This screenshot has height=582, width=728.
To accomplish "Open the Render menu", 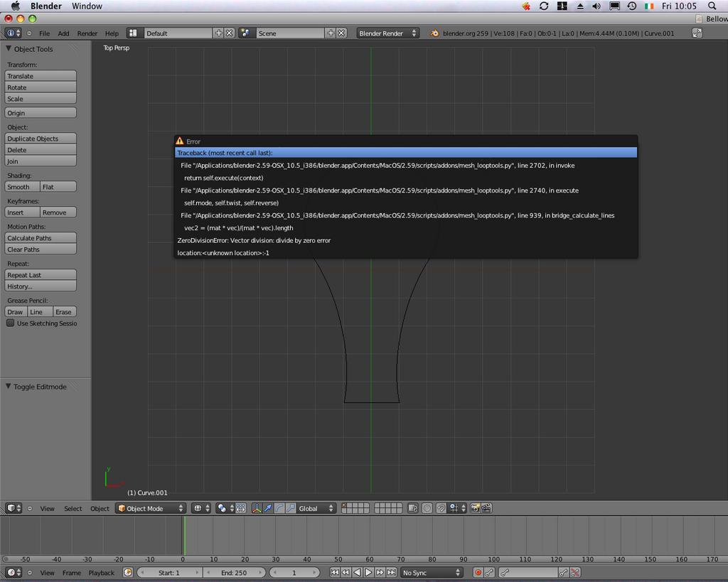I will 87,33.
